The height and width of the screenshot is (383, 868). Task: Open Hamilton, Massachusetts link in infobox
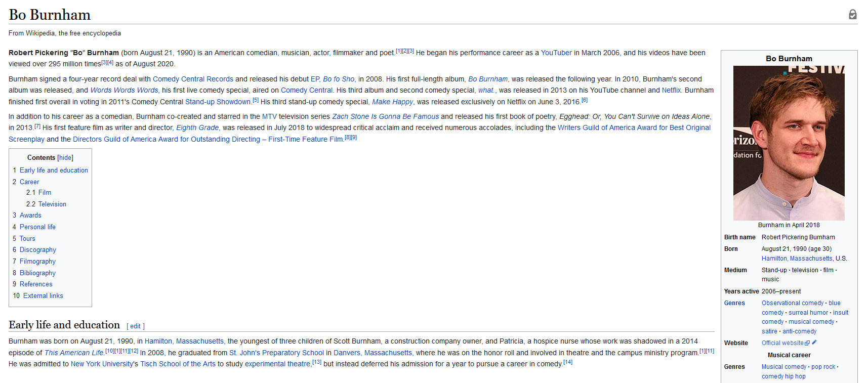[x=797, y=259]
